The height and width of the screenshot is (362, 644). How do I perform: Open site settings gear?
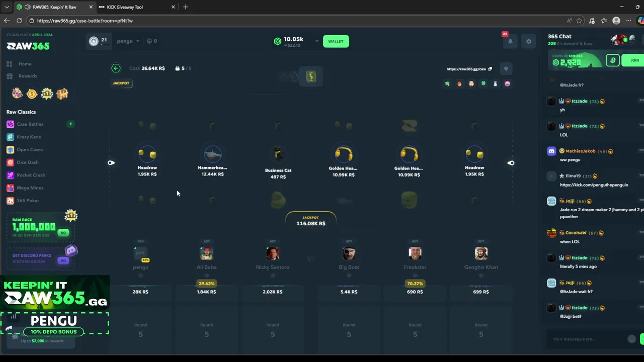tap(528, 41)
